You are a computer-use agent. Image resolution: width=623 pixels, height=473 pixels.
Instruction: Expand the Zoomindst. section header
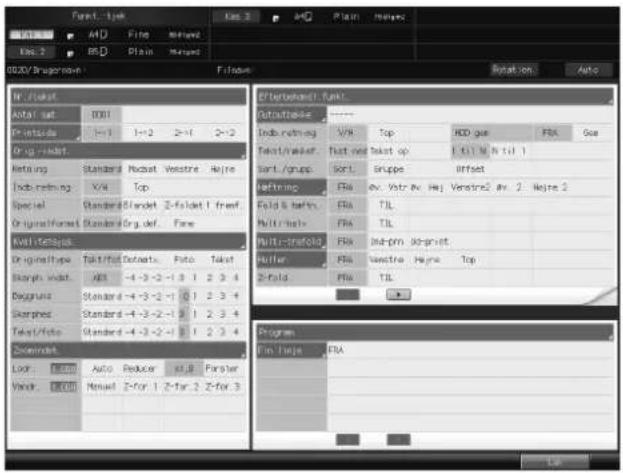(129, 350)
